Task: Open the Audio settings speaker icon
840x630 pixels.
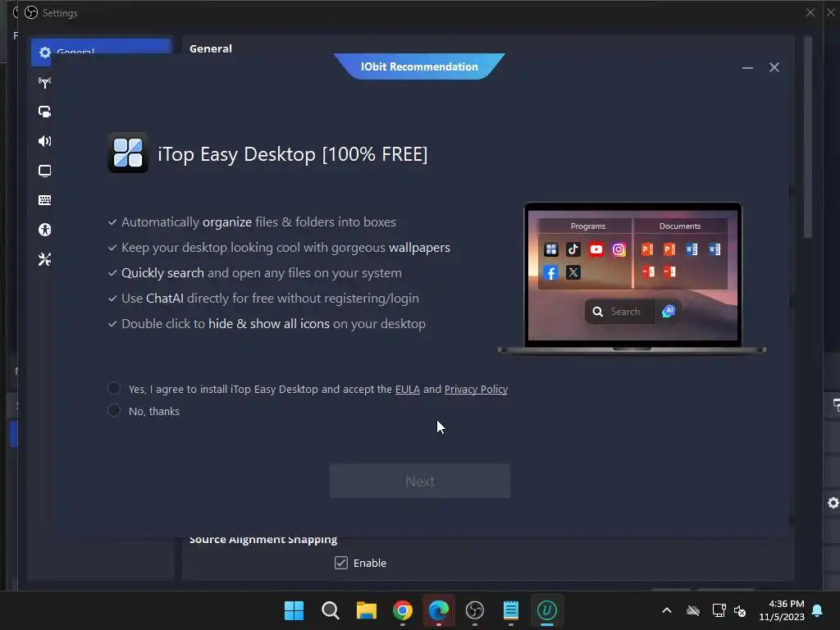Action: 45,141
